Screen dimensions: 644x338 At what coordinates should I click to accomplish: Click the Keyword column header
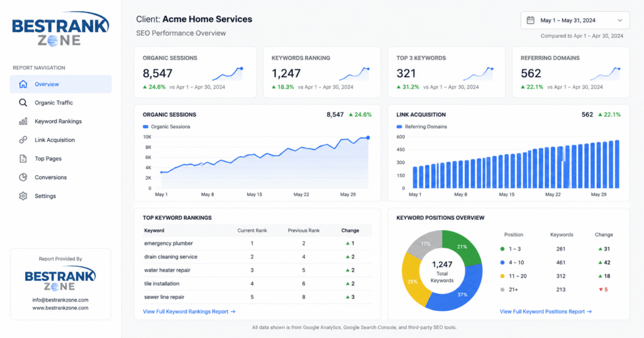point(154,231)
